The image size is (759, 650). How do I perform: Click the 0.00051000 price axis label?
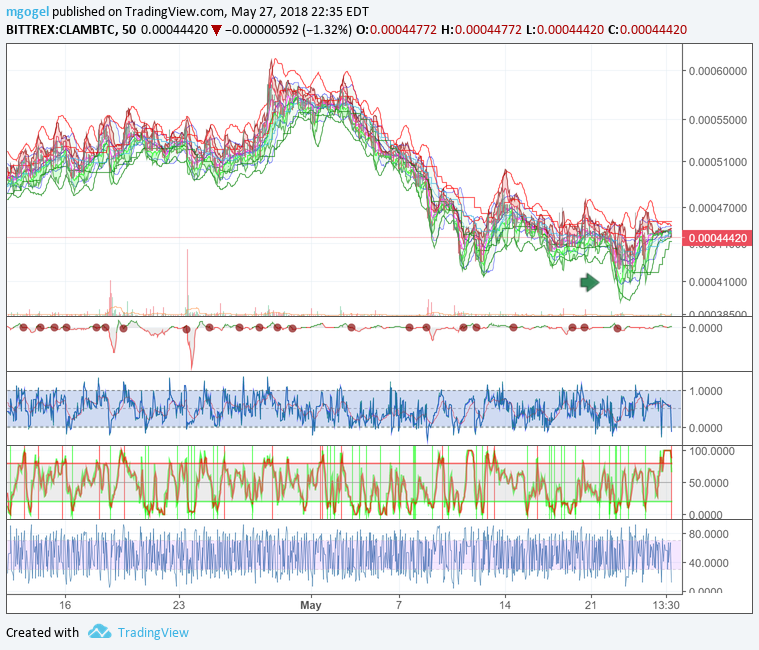pyautogui.click(x=717, y=162)
